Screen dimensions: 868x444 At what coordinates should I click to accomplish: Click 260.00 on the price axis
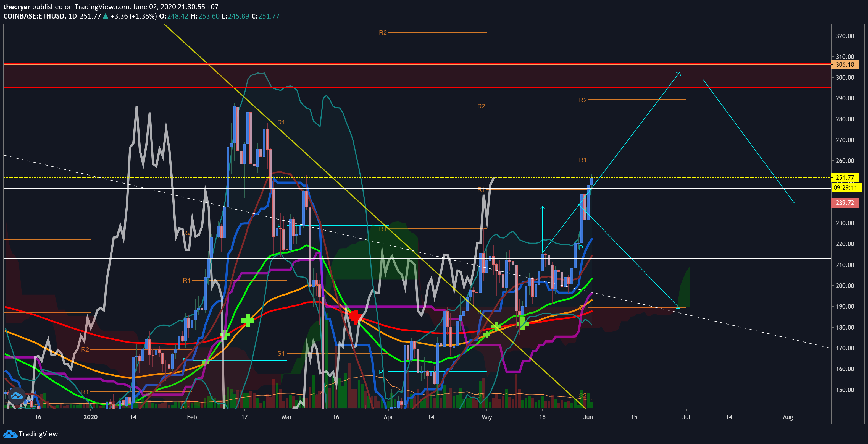click(x=845, y=160)
